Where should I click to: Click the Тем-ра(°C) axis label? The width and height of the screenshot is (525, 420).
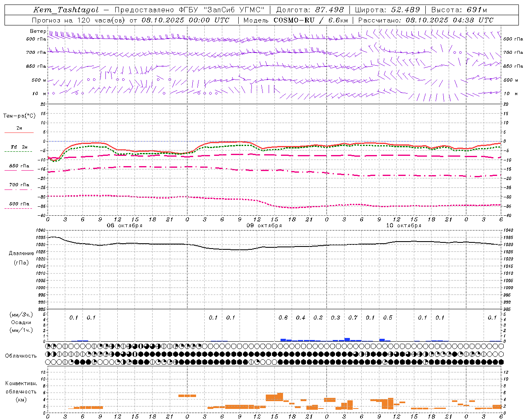pyautogui.click(x=19, y=116)
